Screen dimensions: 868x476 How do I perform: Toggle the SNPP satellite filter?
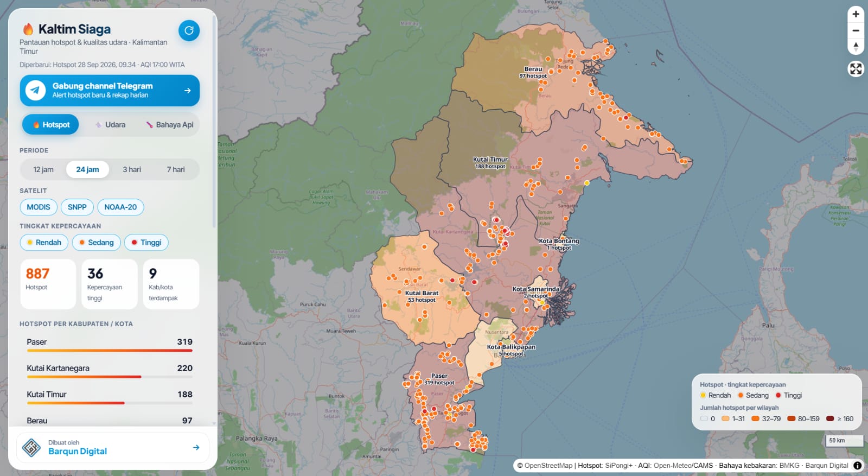tap(77, 207)
